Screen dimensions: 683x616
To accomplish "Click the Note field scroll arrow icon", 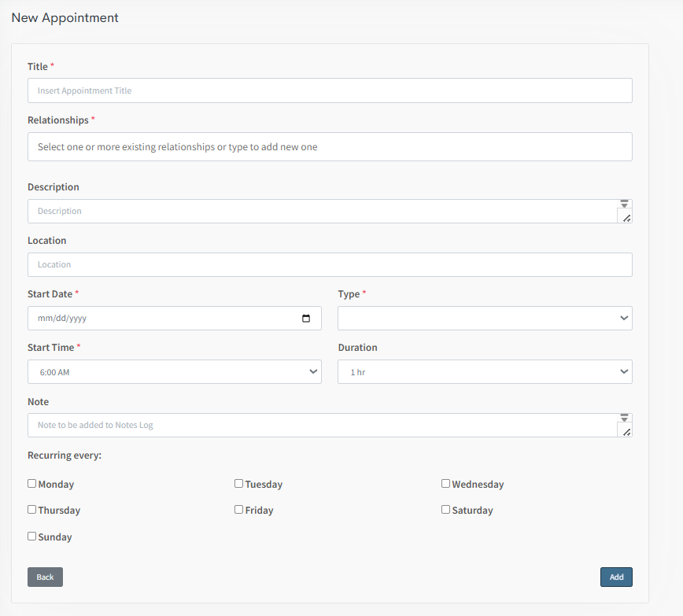I will [x=625, y=418].
